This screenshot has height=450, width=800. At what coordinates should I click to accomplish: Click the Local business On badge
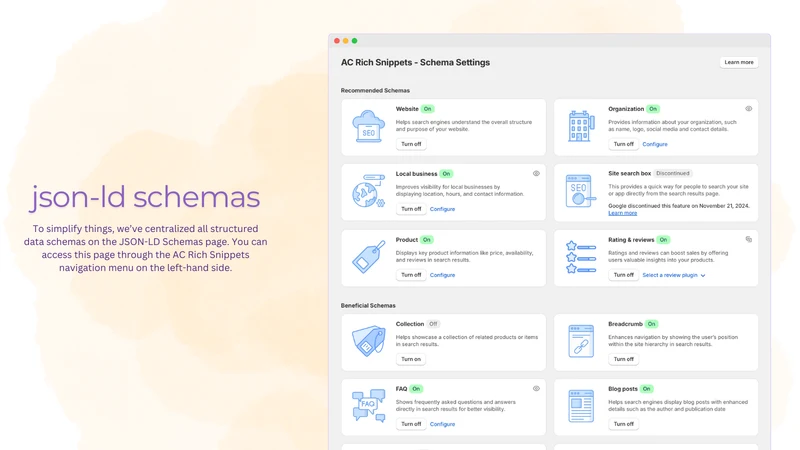[x=446, y=174]
